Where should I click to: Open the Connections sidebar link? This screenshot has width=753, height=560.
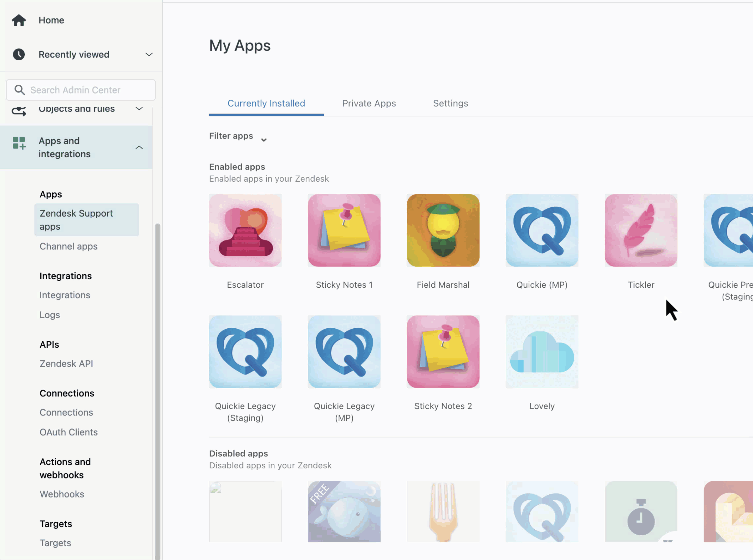(66, 412)
